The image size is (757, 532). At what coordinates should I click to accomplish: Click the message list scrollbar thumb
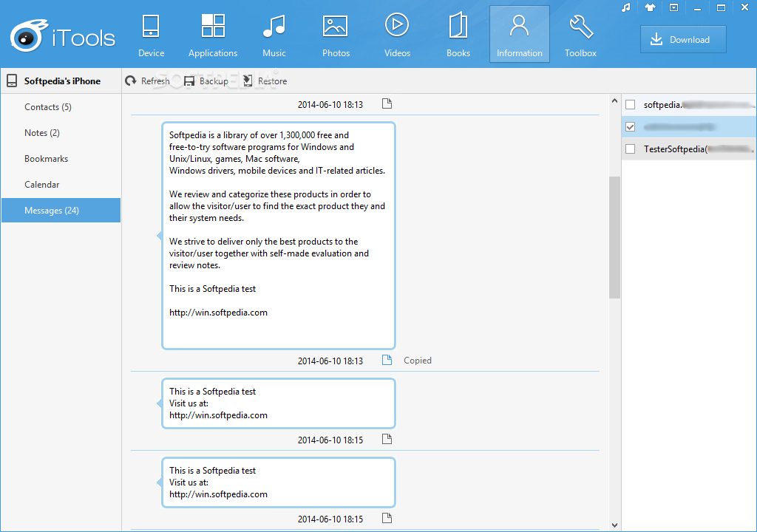(614, 237)
